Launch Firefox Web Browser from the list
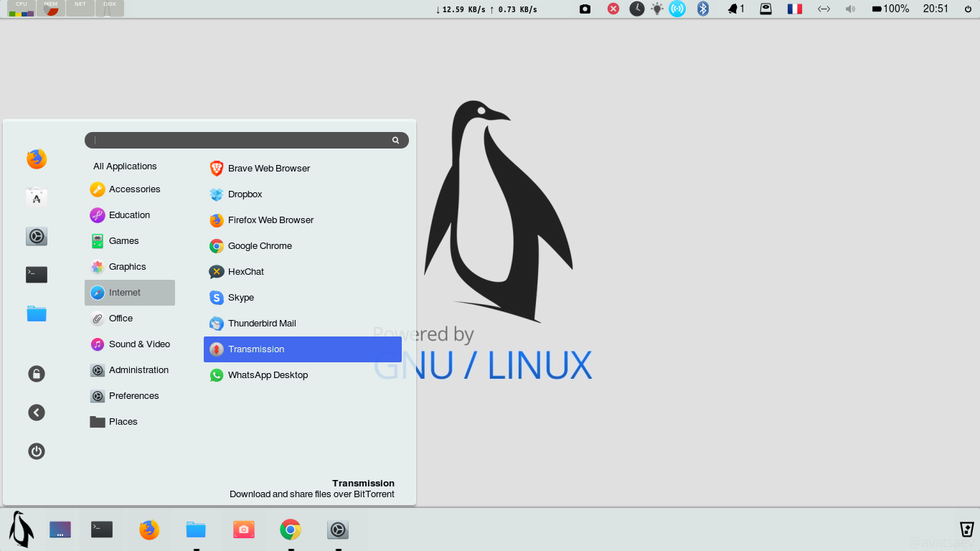The width and height of the screenshot is (980, 551). pos(303,220)
